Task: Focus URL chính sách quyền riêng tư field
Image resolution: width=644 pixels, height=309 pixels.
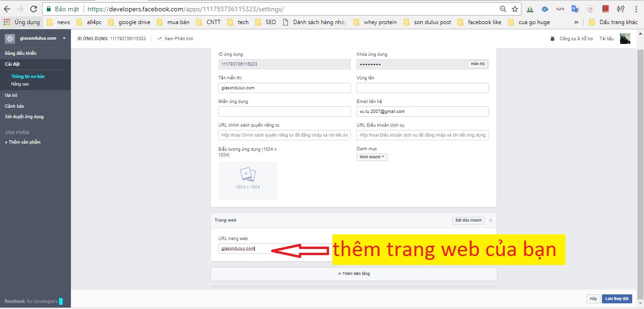Action: (285, 135)
